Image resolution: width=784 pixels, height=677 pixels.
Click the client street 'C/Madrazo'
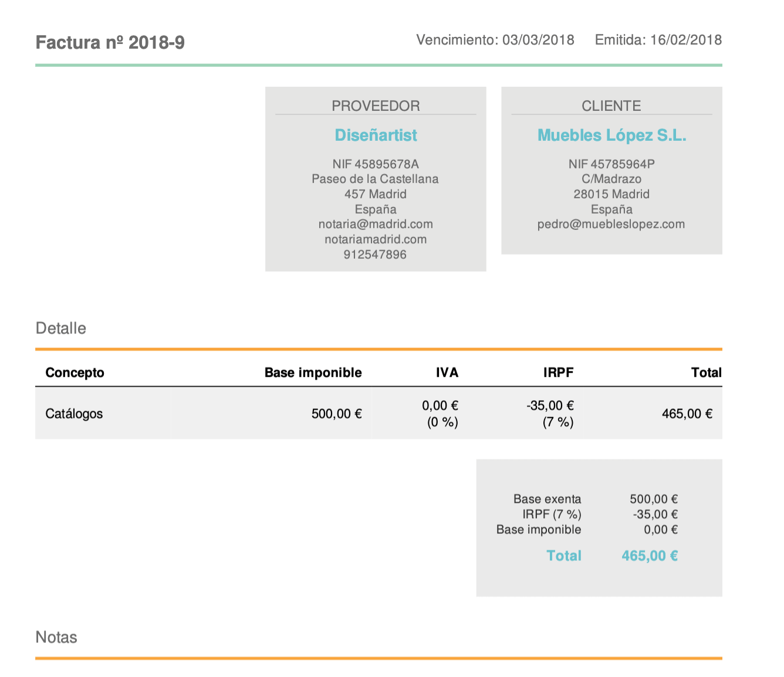click(611, 179)
